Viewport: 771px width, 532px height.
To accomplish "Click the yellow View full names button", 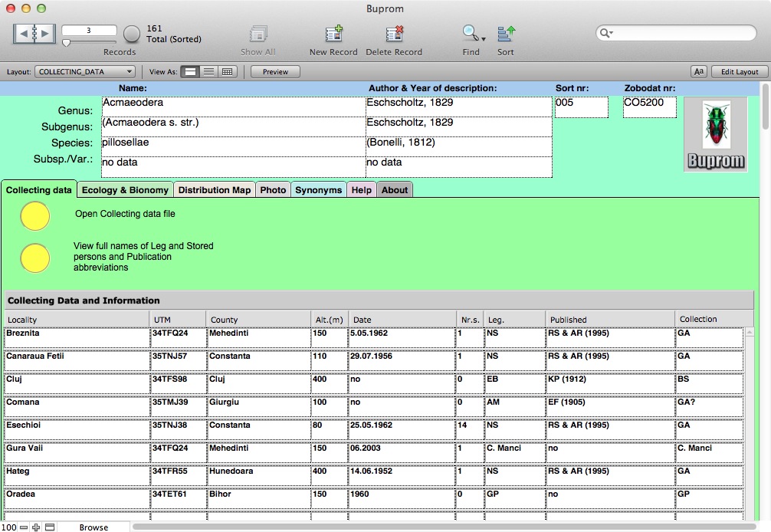I will click(35, 258).
